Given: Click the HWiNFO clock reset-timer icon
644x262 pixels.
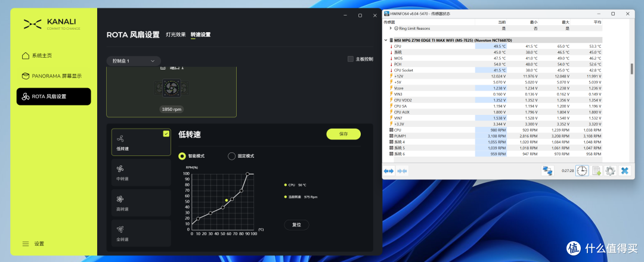Looking at the screenshot, I should [x=581, y=171].
